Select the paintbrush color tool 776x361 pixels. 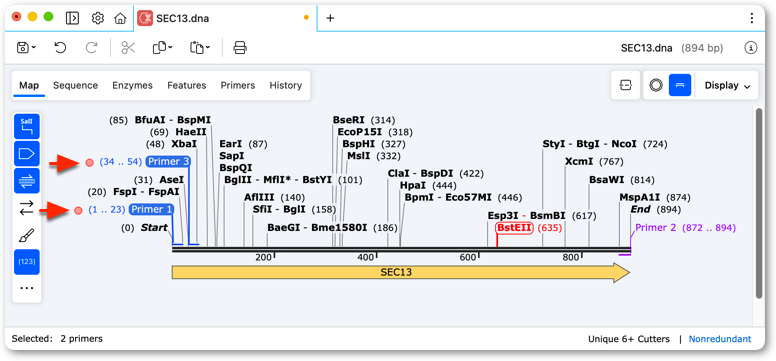(x=27, y=235)
